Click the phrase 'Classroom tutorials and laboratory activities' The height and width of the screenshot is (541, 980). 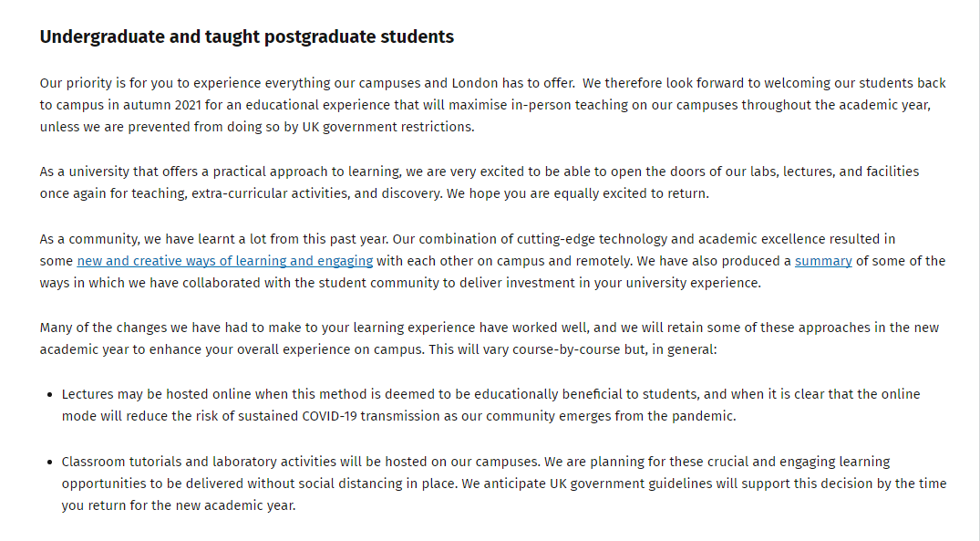pyautogui.click(x=199, y=462)
